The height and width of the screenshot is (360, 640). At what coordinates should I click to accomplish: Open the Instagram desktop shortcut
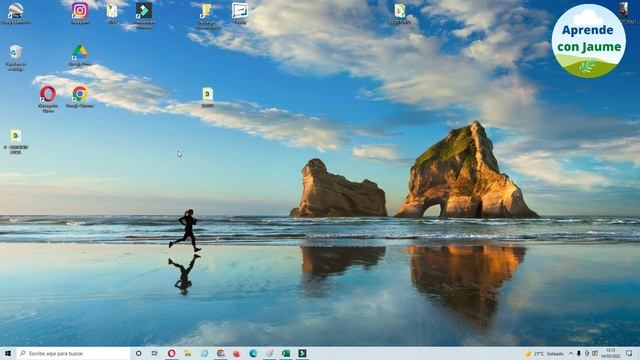pyautogui.click(x=80, y=13)
